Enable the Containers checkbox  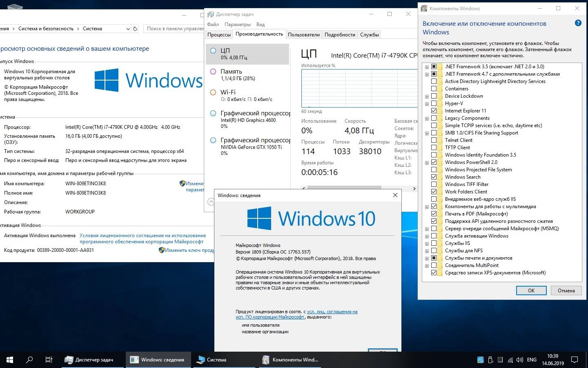434,89
